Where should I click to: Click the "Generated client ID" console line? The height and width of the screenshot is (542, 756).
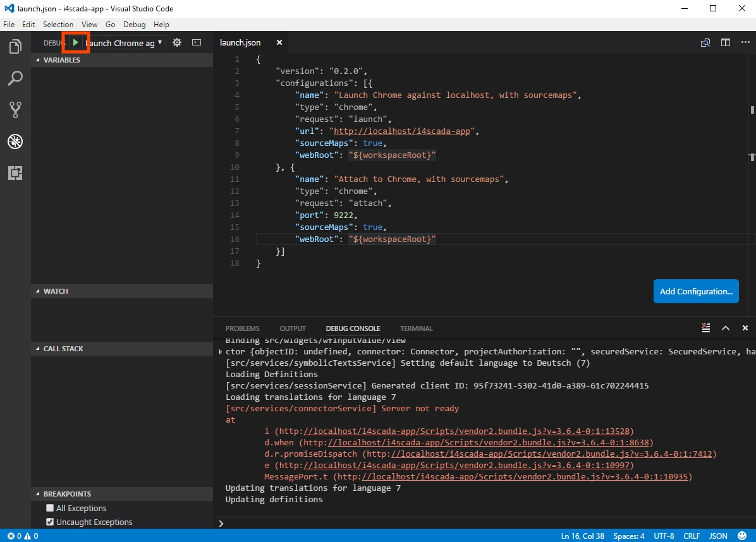(437, 386)
